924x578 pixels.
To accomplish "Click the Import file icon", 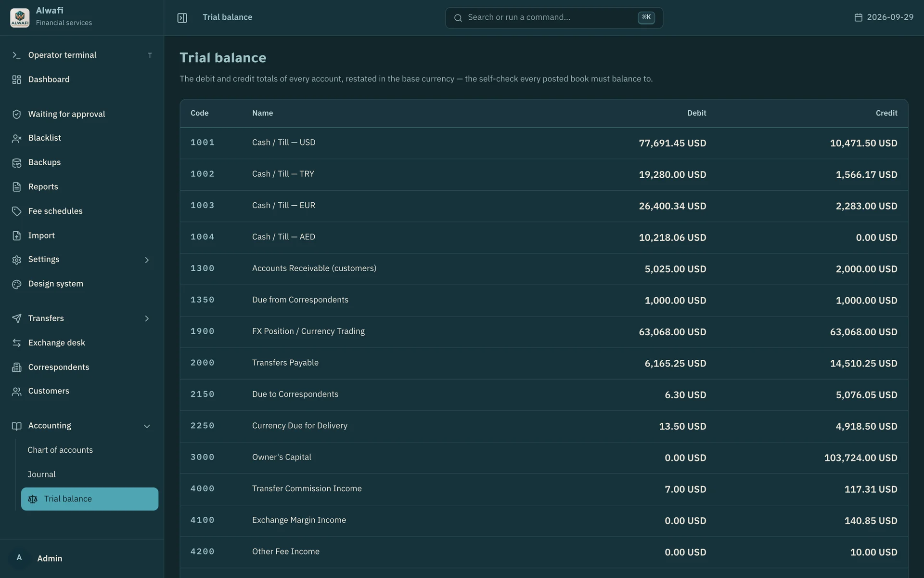I will pos(16,236).
